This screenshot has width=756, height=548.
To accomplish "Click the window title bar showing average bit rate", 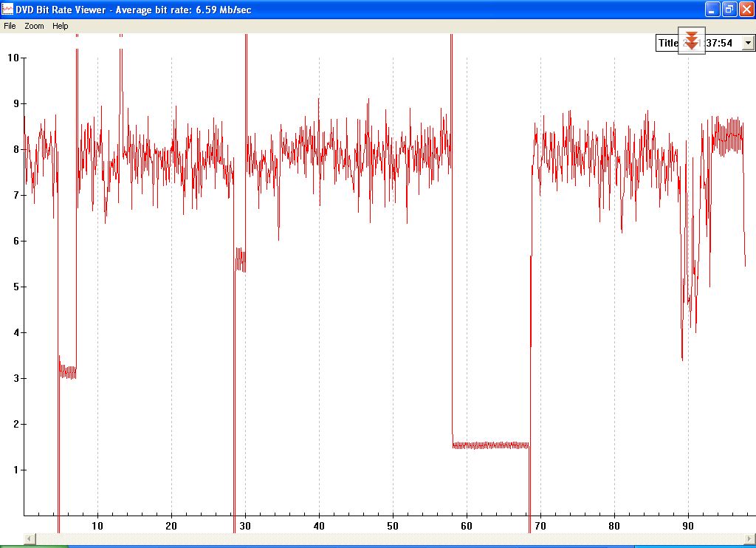I will tap(369, 9).
